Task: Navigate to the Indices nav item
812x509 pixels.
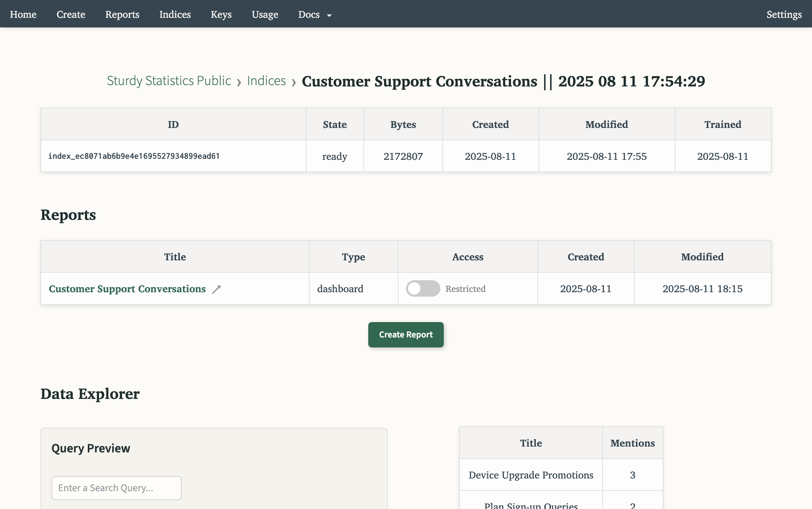Action: (175, 14)
